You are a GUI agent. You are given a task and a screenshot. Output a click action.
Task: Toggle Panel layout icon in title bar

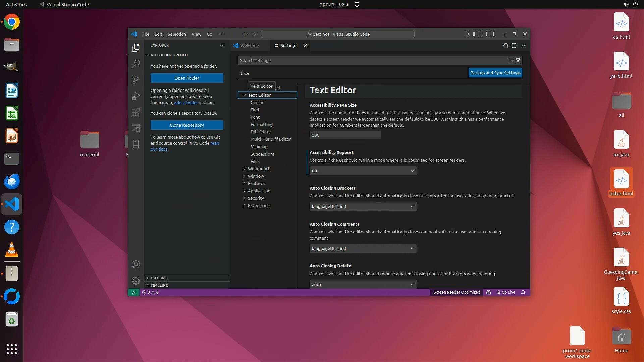tap(484, 34)
